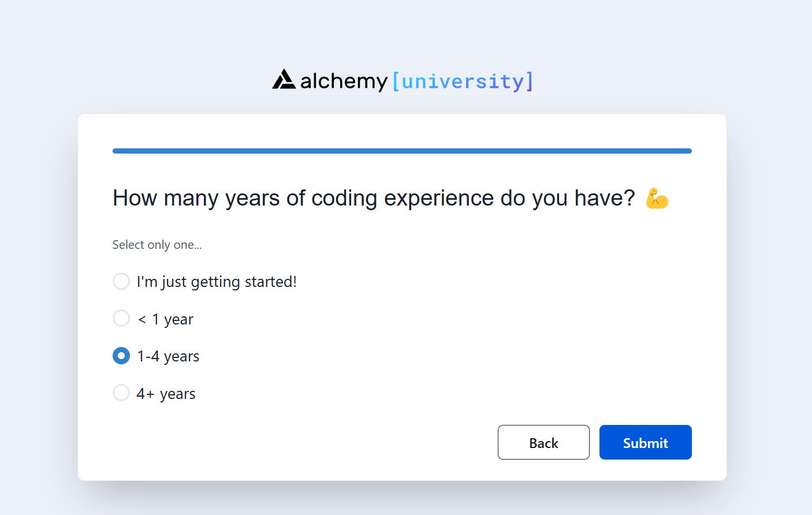Click the selected '1-4 years' radio button
This screenshot has height=515, width=812.
coord(121,356)
